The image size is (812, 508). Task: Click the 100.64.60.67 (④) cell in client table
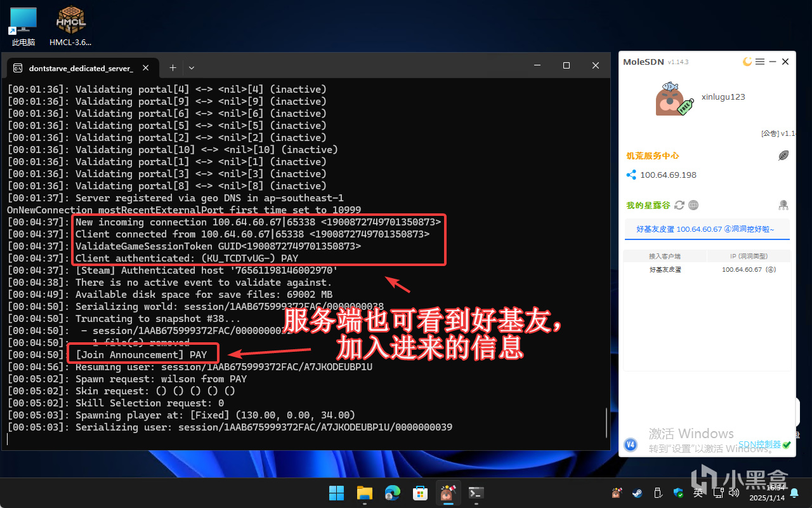(x=749, y=270)
